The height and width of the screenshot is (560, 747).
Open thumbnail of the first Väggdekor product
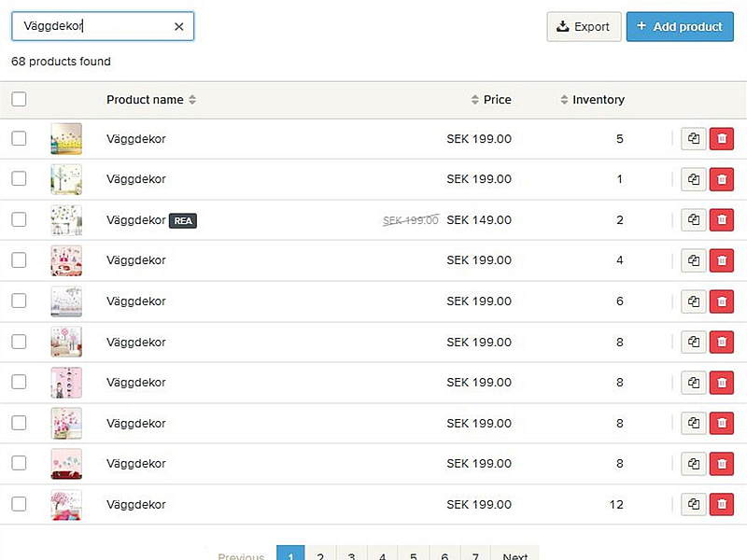(x=66, y=139)
